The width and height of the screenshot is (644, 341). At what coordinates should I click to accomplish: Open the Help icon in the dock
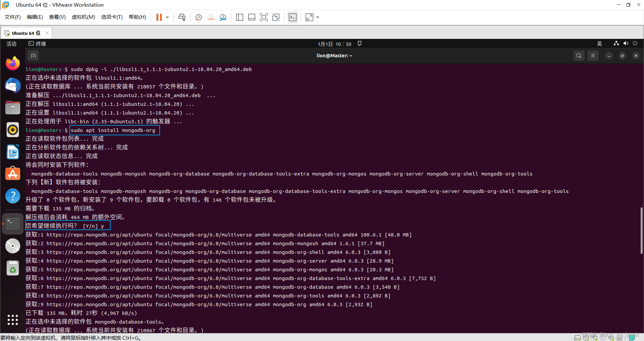point(13,196)
